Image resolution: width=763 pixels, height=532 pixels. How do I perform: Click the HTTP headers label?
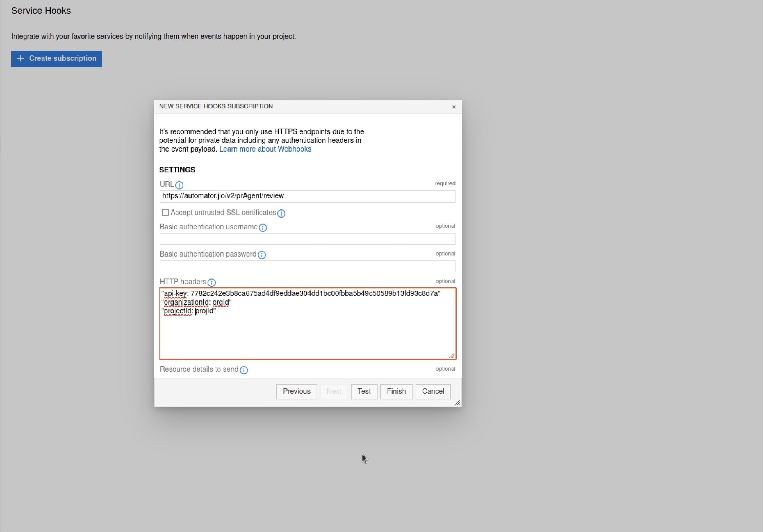click(x=183, y=282)
